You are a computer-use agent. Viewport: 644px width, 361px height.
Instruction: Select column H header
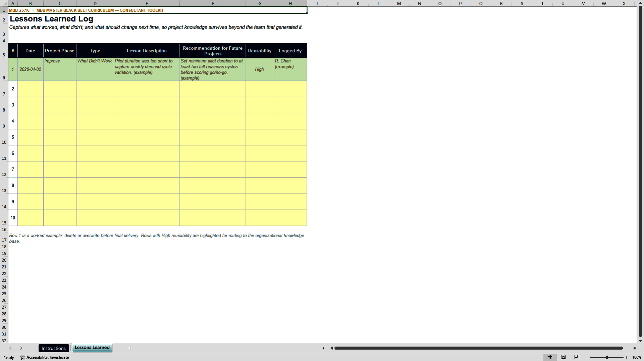pos(290,3)
